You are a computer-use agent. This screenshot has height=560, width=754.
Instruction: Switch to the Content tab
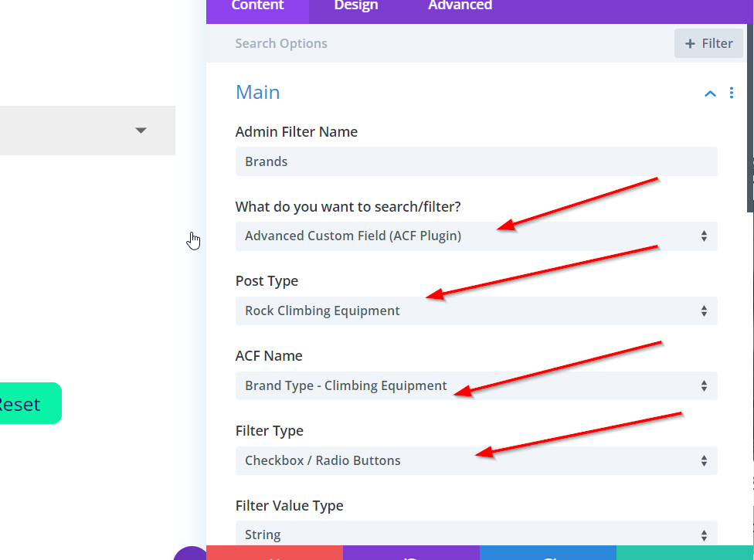[257, 6]
